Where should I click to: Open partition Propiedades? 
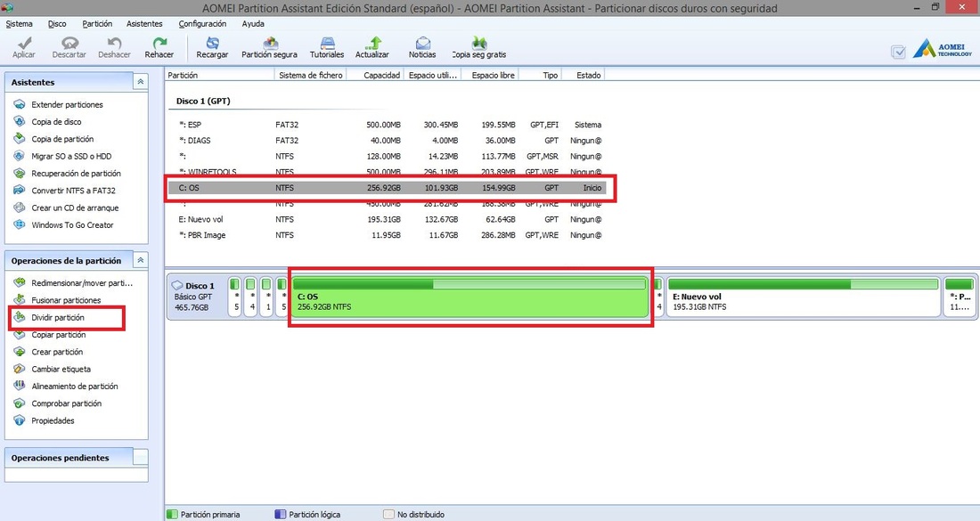(53, 420)
